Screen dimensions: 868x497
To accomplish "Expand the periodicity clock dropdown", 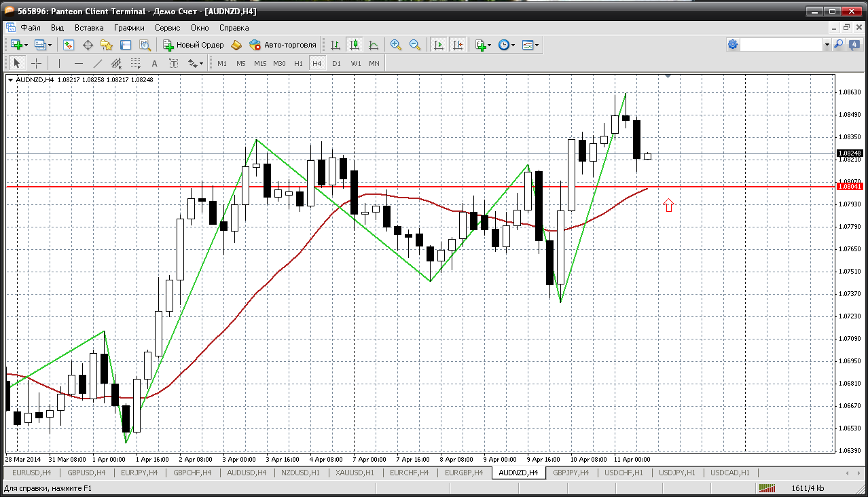I will (507, 45).
